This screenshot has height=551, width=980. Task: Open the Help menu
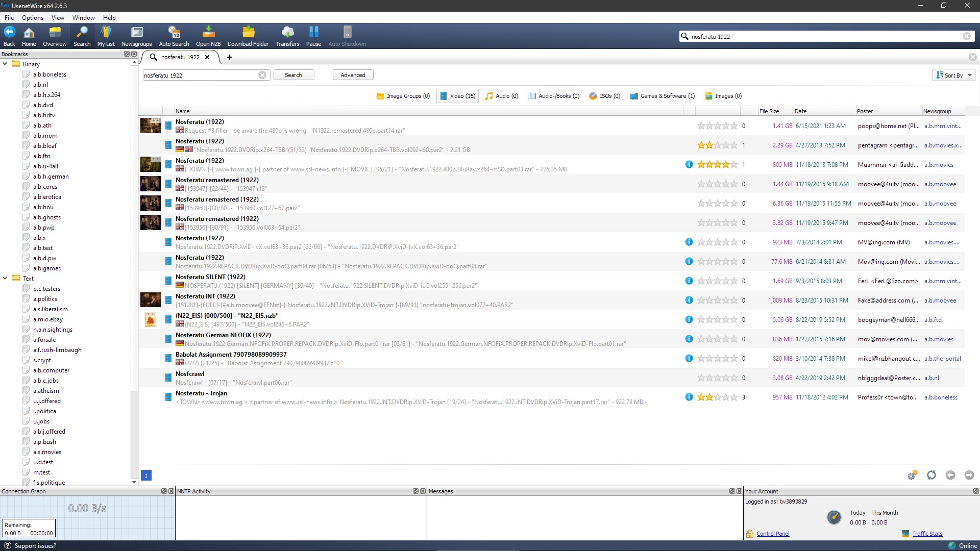click(x=109, y=17)
